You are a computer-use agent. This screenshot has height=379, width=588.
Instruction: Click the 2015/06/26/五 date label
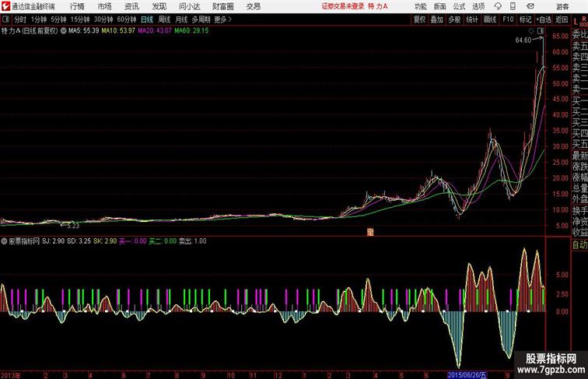click(467, 375)
